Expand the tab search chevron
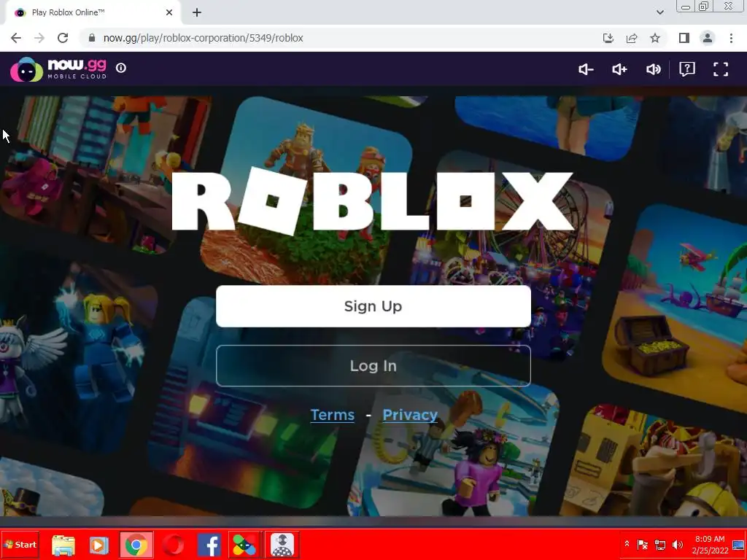This screenshot has height=560, width=747. point(660,12)
